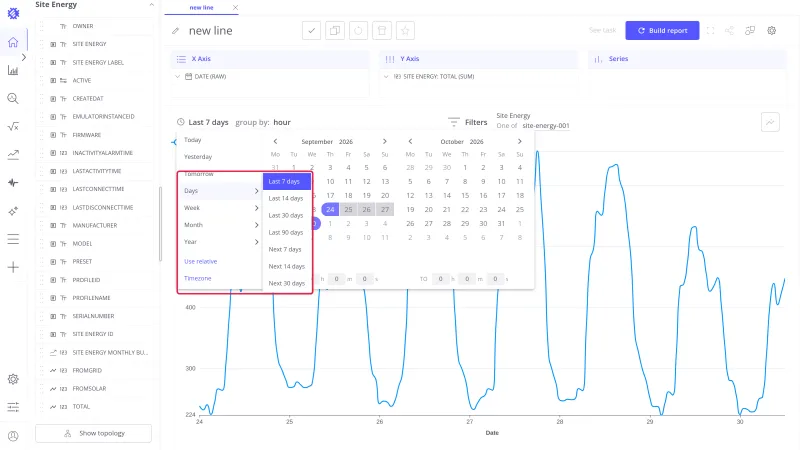Click the app logo at top left

[13, 13]
